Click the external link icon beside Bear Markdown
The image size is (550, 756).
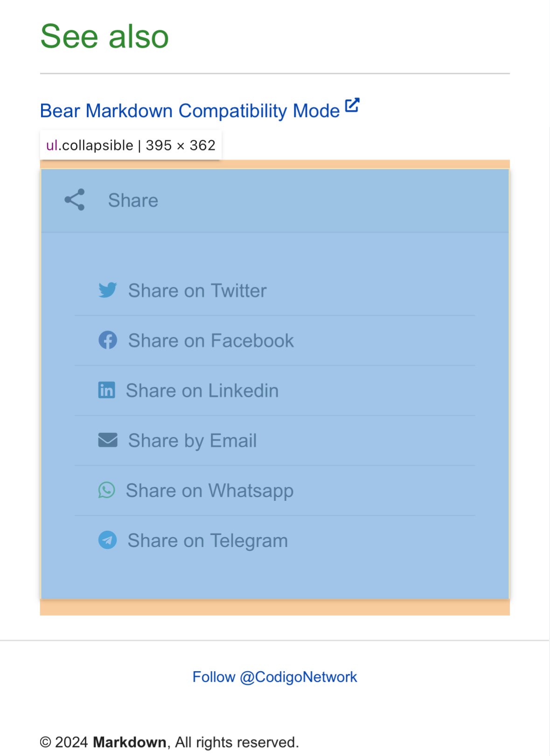point(352,105)
